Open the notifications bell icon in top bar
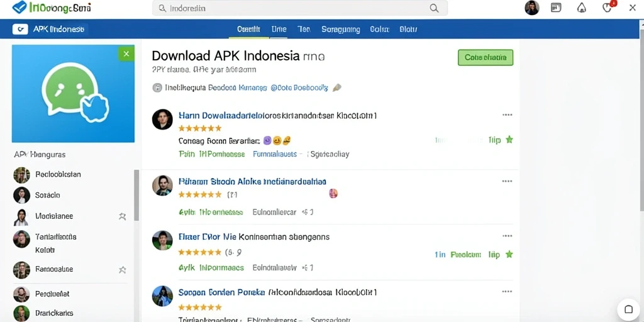 pos(582,8)
